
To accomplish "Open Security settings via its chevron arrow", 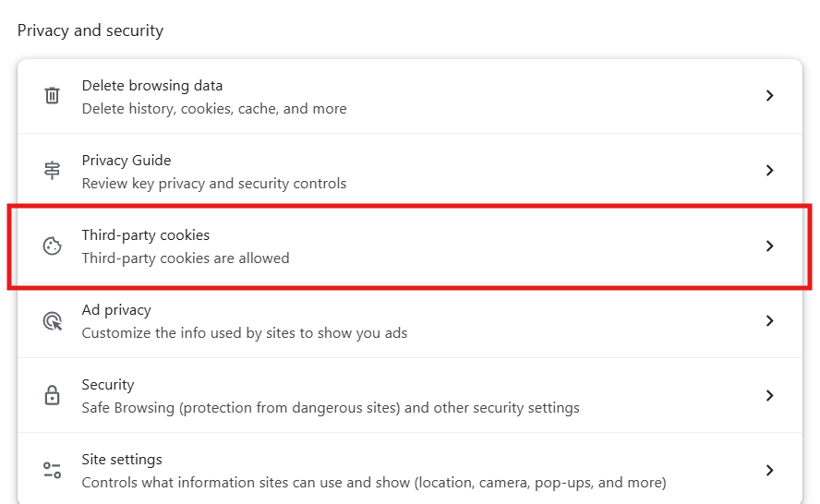I will point(769,396).
